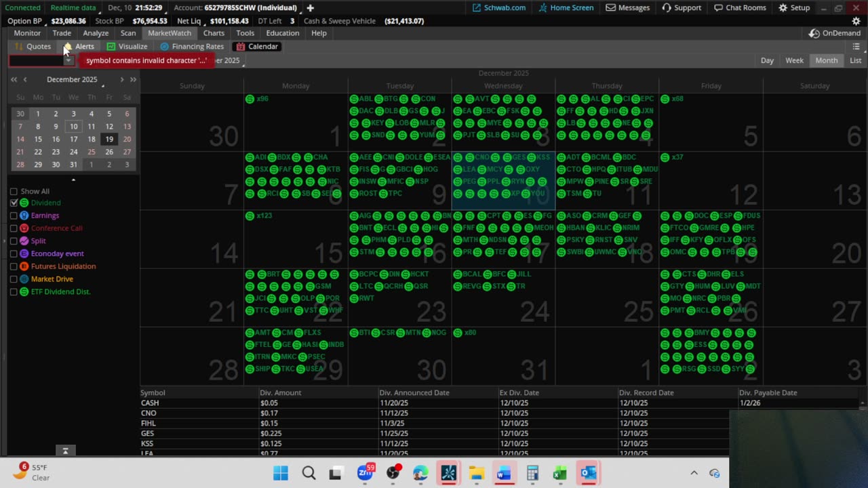Enable Econoday event checkbox
868x488 pixels.
(x=14, y=253)
